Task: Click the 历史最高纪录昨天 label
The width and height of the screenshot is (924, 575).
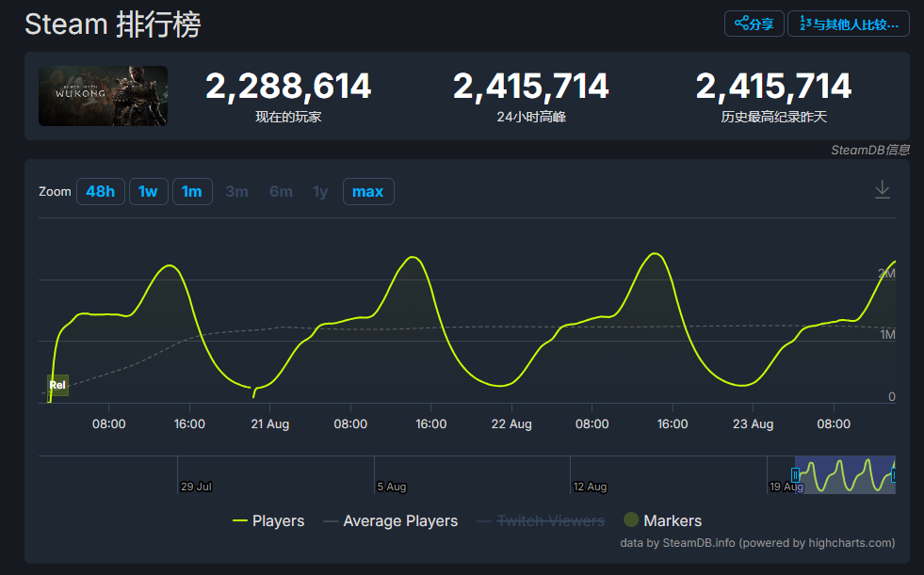Action: tap(773, 117)
